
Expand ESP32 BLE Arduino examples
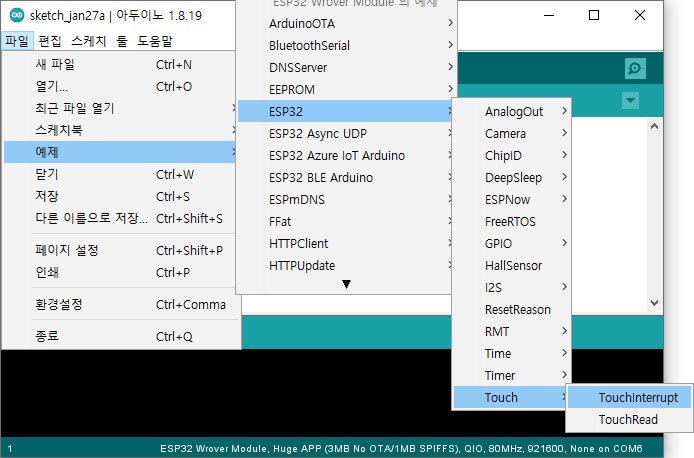point(346,177)
